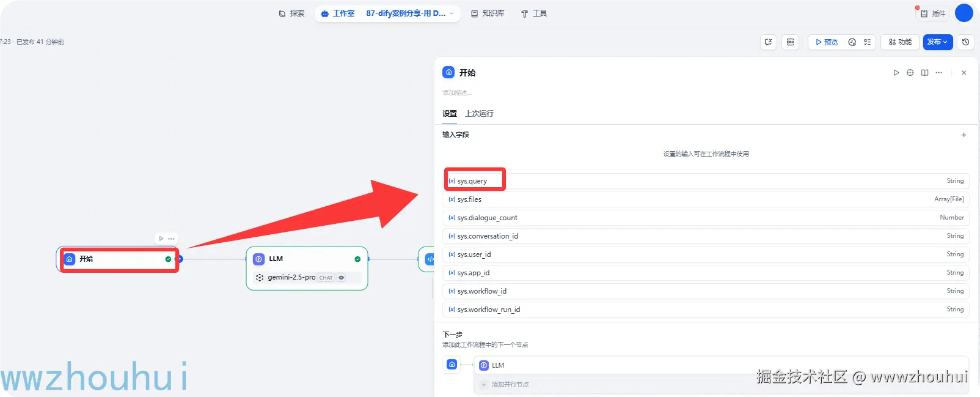
Task: Click the eye vision icon on LLM node
Action: pyautogui.click(x=342, y=278)
